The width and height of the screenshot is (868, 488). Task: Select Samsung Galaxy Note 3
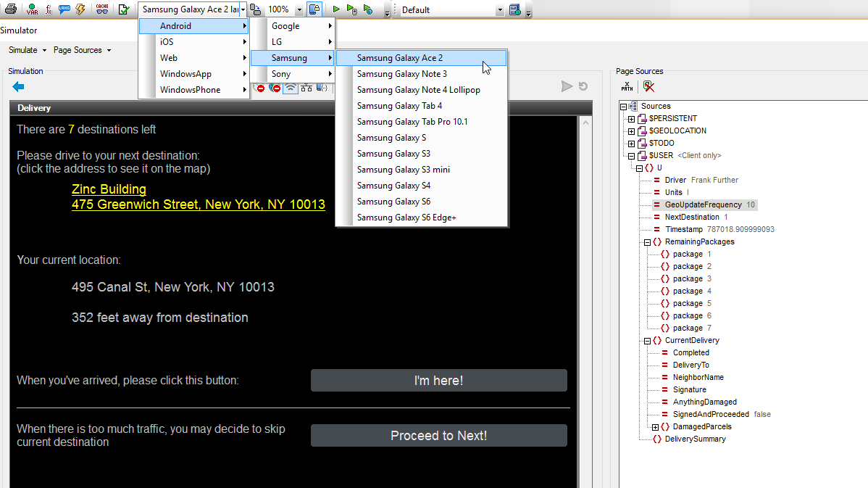pyautogui.click(x=422, y=74)
